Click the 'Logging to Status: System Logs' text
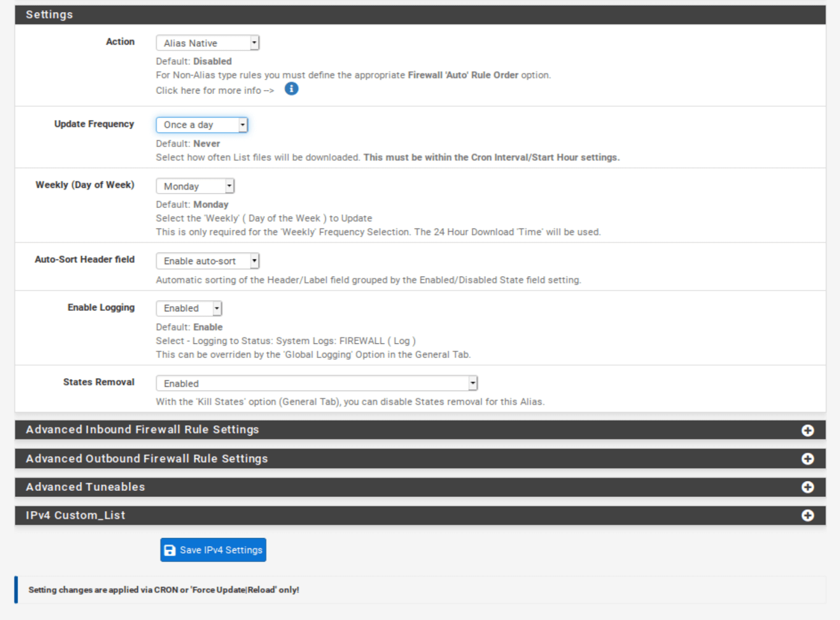 (x=286, y=341)
